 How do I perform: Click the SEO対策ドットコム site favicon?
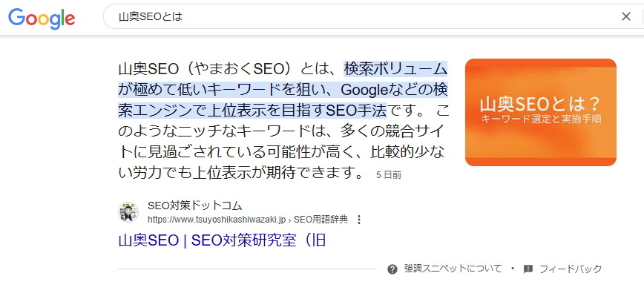[x=128, y=212]
